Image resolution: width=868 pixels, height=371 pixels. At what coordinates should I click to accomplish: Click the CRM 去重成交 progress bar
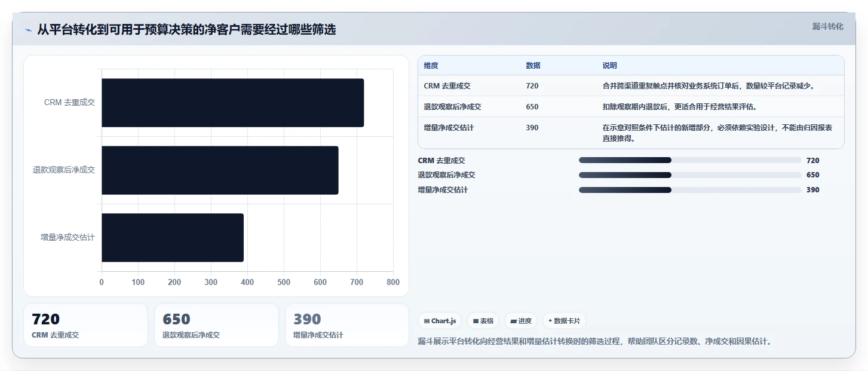(690, 160)
